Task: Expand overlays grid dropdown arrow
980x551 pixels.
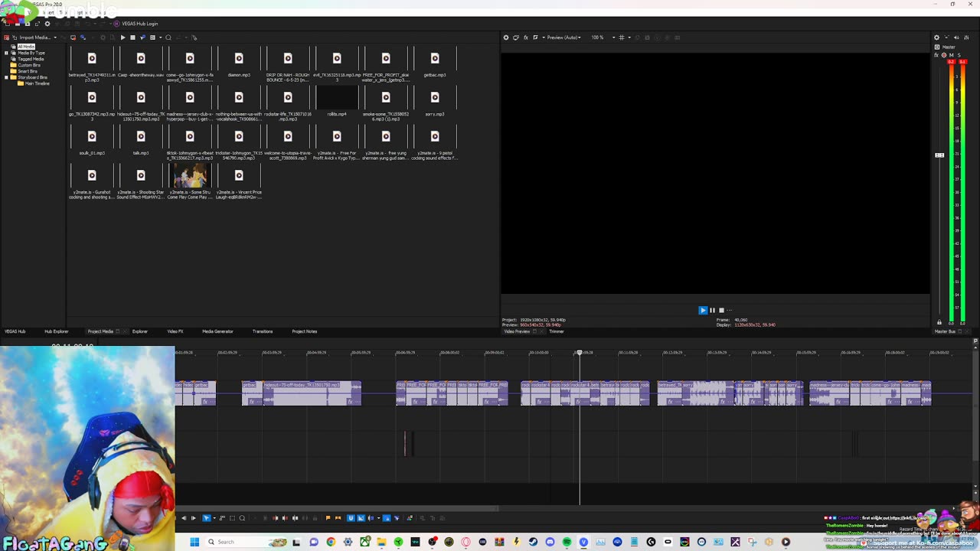Action: [x=629, y=37]
